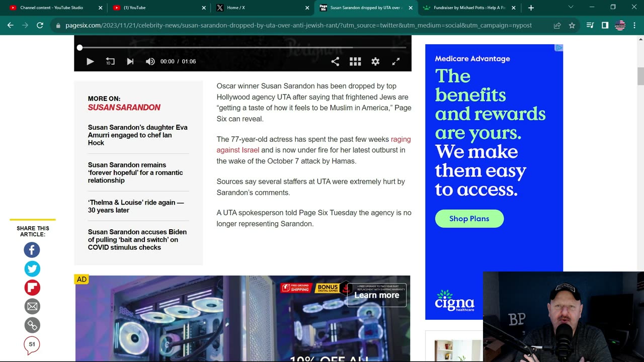Screen dimensions: 644x362
Task: Open the media control icon in toolbar
Action: (x=590, y=25)
